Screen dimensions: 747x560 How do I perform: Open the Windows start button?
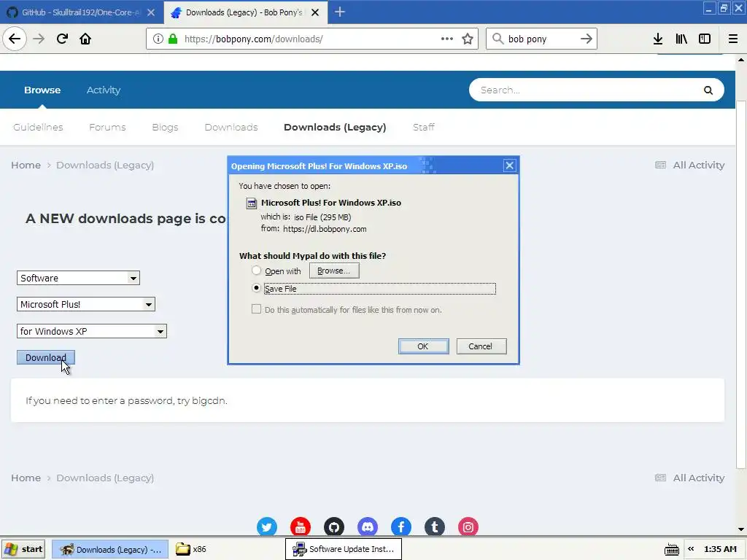pos(23,549)
